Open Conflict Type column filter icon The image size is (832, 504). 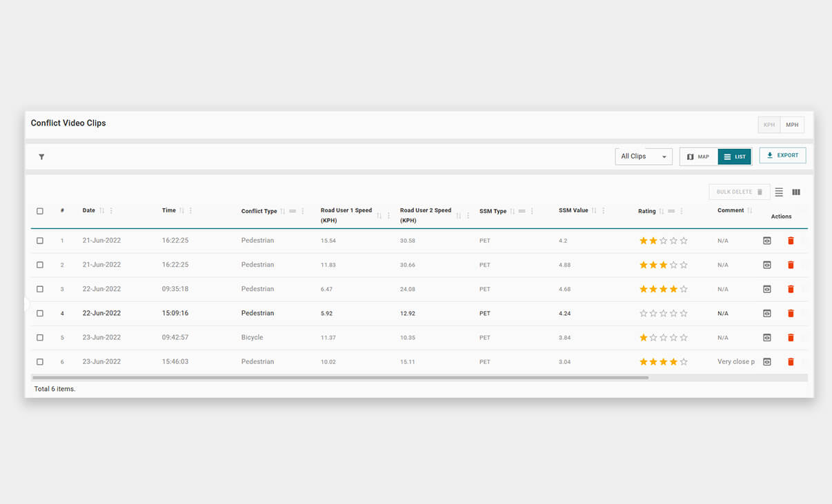[293, 212]
